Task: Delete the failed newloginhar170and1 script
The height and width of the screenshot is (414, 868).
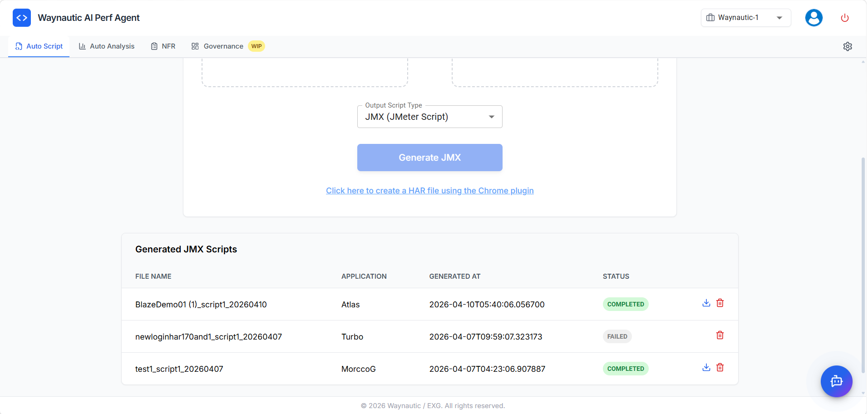Action: tap(720, 335)
